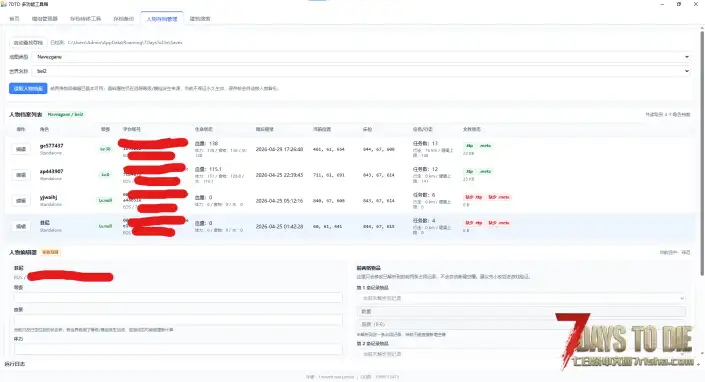The image size is (705, 382).
Task: Open the second recorded item dropdown
Action: (x=521, y=354)
